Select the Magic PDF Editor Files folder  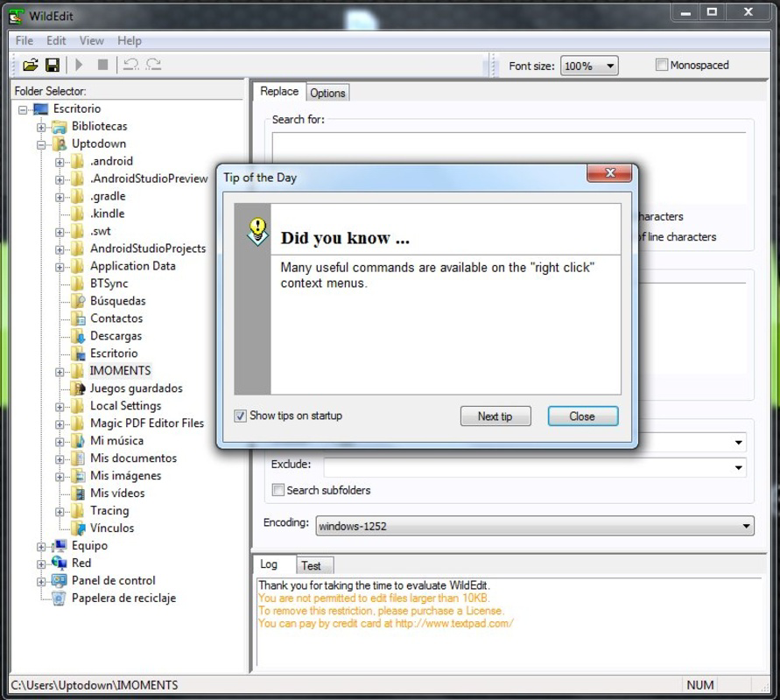(x=147, y=423)
